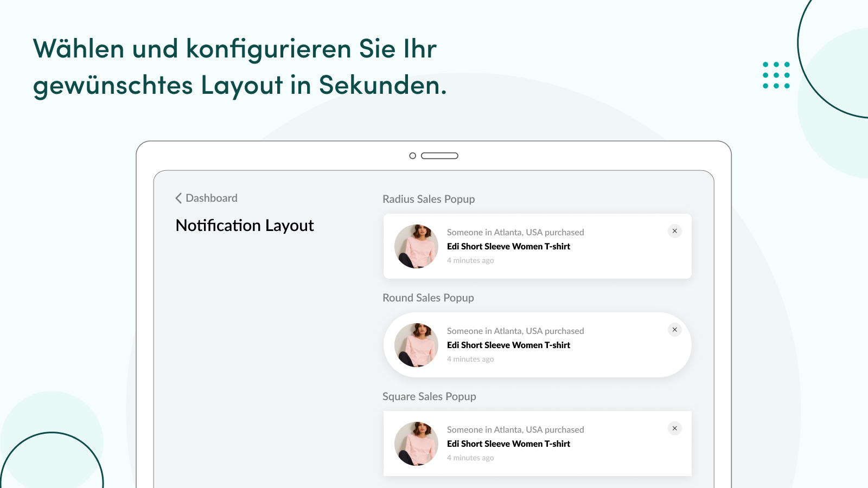This screenshot has width=868, height=488.
Task: Select the Radius Sales Popup product thumbnail
Action: pos(416,246)
